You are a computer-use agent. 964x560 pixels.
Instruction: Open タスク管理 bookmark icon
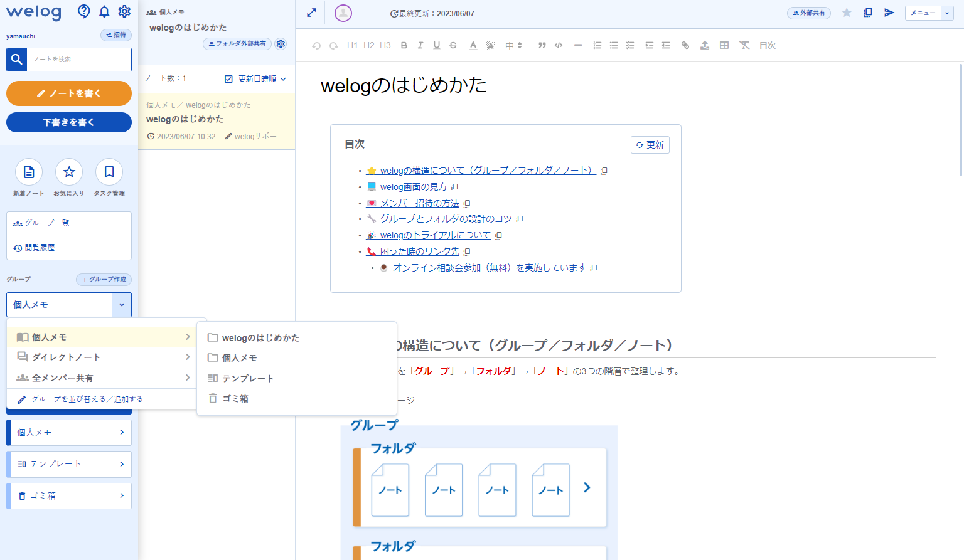click(x=109, y=172)
